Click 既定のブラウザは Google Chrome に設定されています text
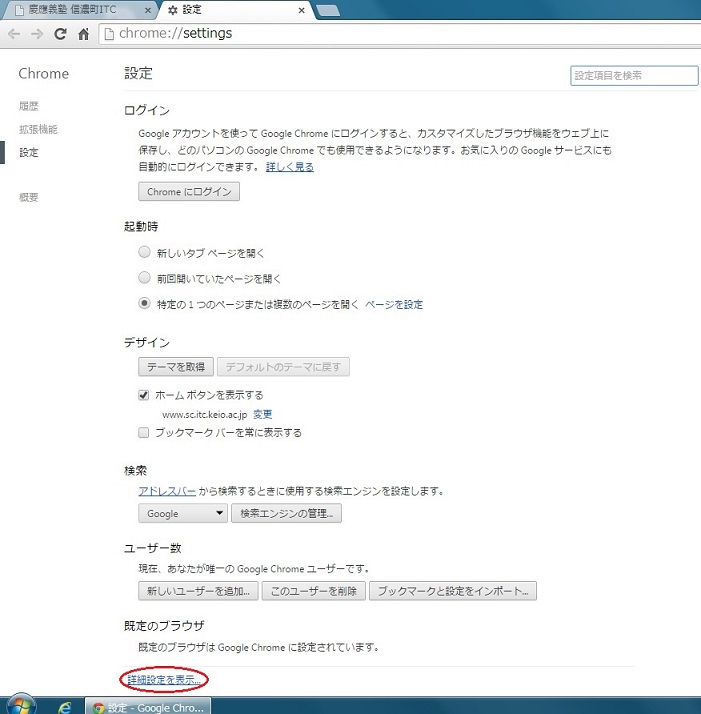701x714 pixels. pos(259,647)
